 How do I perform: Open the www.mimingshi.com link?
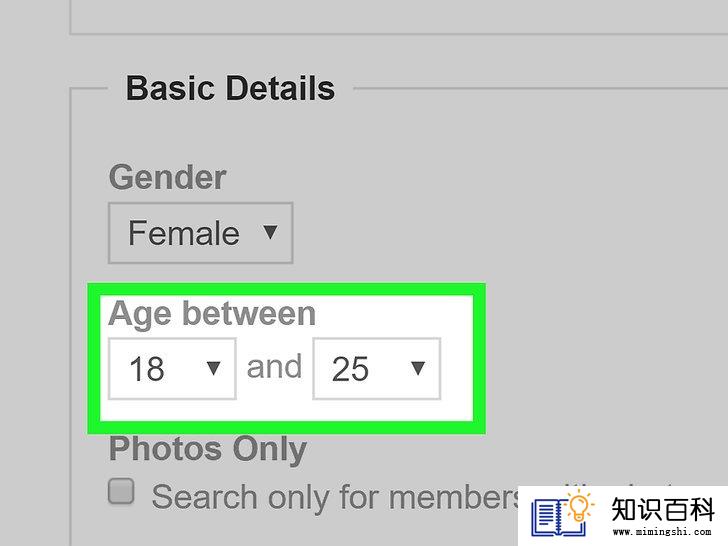(662, 532)
